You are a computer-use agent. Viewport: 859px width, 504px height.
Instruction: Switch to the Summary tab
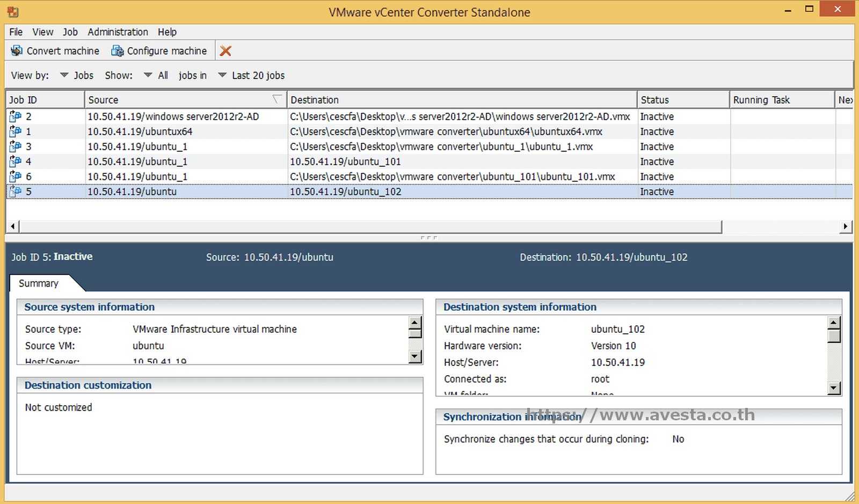click(x=38, y=283)
